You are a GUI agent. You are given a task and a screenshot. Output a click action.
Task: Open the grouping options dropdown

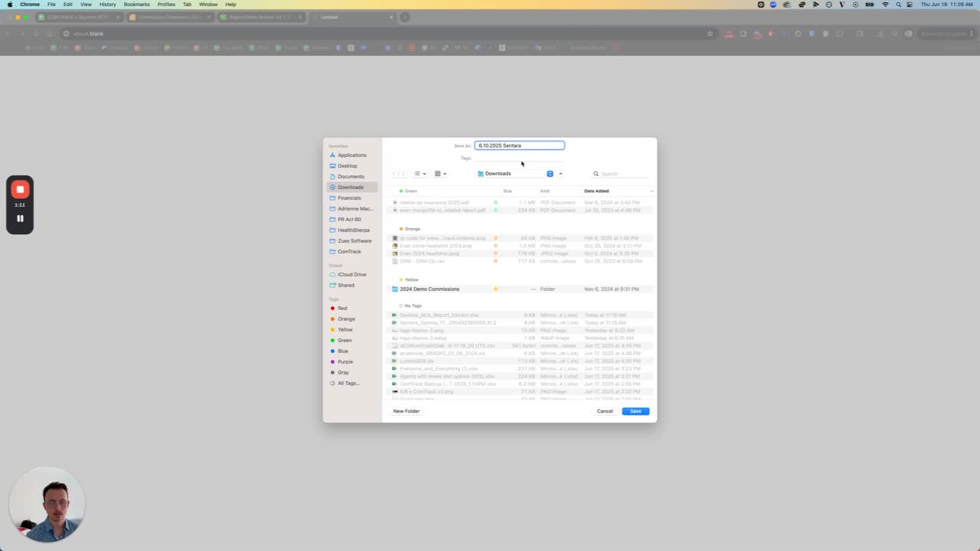click(x=440, y=174)
